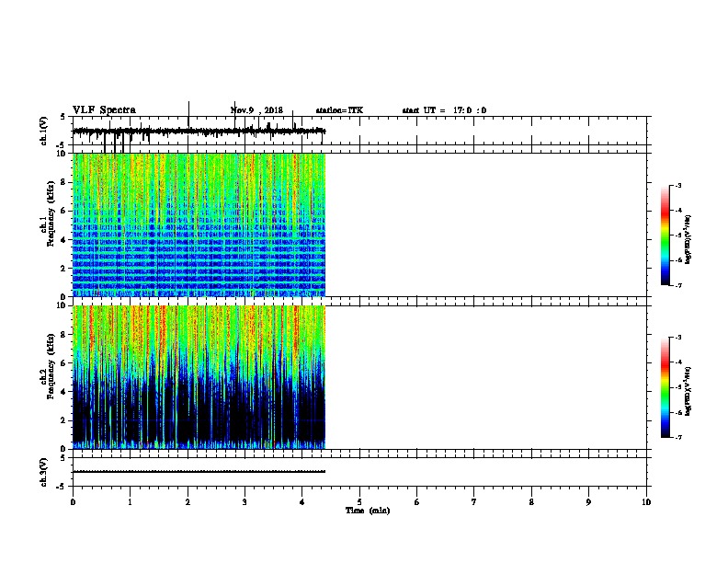Click the flat ch.3 voltage trace
The width and height of the screenshot is (728, 563).
(199, 472)
